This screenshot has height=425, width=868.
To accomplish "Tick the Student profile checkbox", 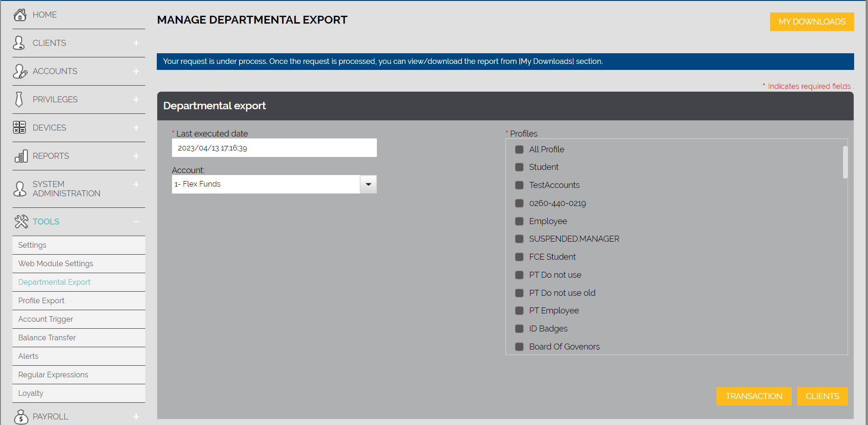I will click(519, 167).
